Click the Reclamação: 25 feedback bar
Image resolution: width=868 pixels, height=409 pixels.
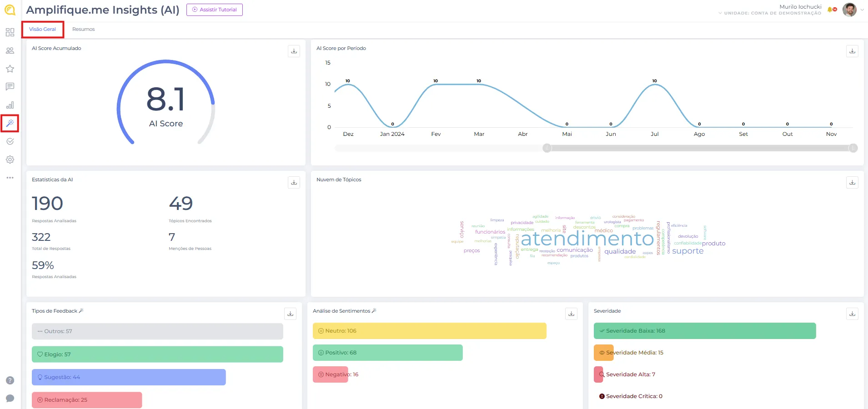[x=87, y=400]
